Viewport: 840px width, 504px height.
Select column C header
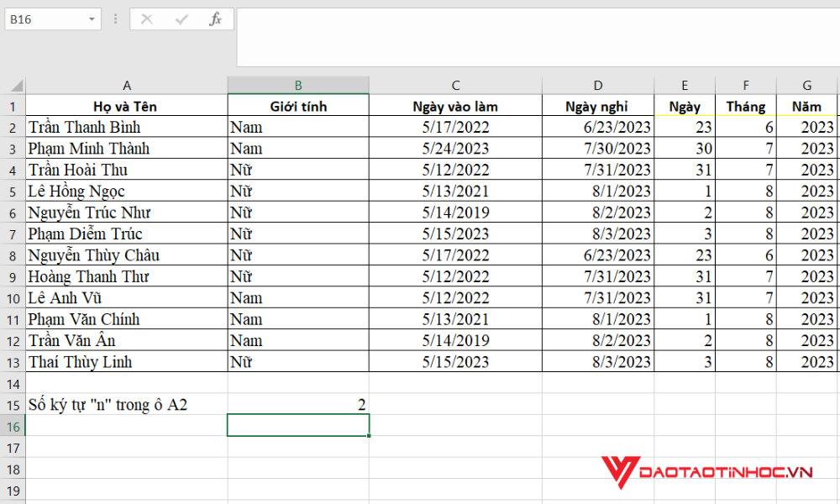(x=455, y=85)
